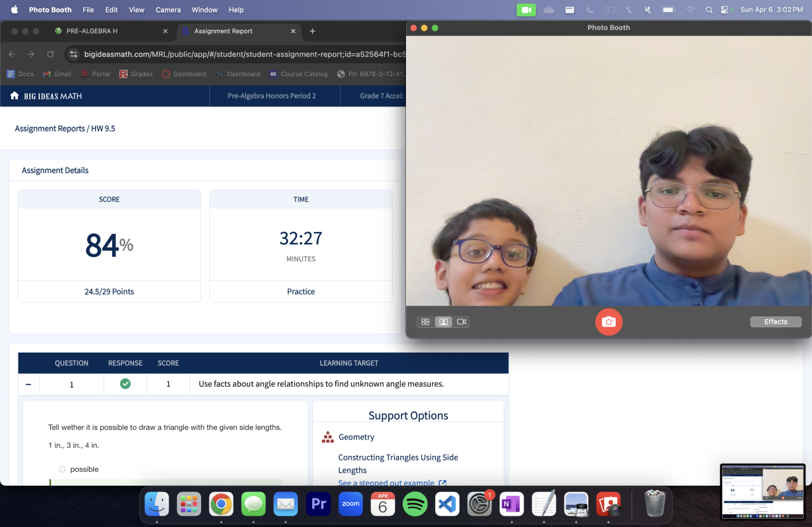Open the Camera menu

click(x=168, y=10)
